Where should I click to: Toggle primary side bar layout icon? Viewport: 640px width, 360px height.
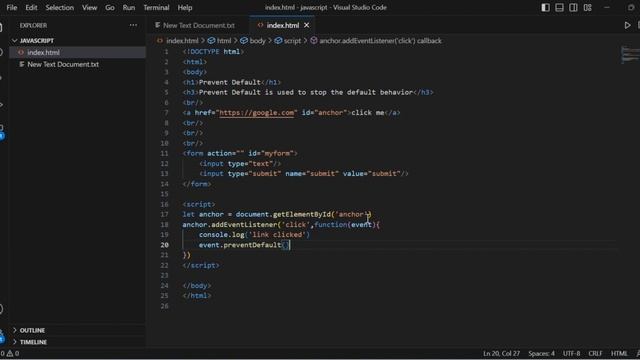point(545,7)
